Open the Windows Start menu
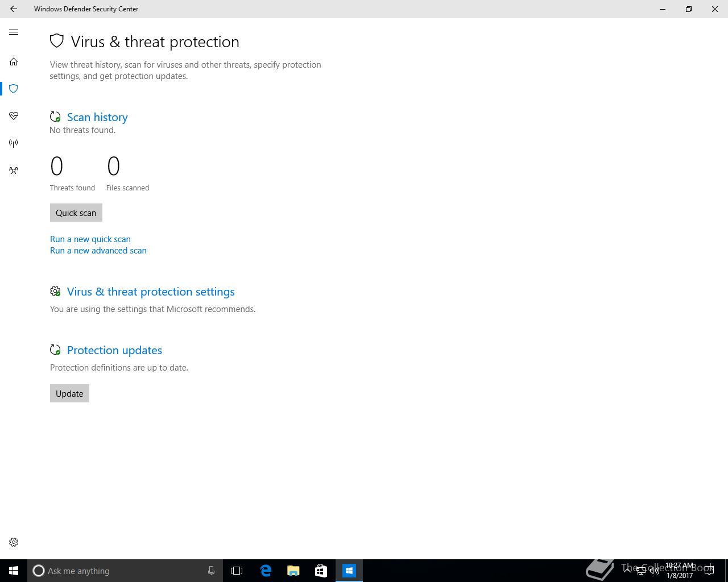Viewport: 728px width, 582px height. 14,571
